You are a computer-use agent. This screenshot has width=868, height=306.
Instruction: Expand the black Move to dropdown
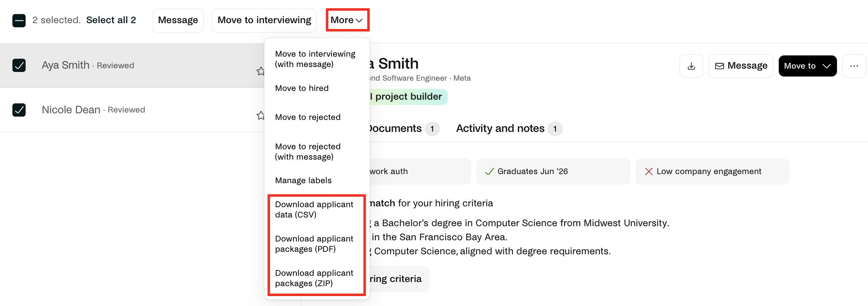pos(807,66)
